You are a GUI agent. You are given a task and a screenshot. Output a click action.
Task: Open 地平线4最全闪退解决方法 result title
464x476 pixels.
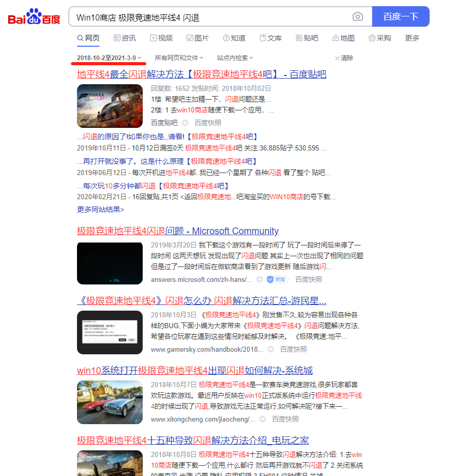click(x=202, y=74)
